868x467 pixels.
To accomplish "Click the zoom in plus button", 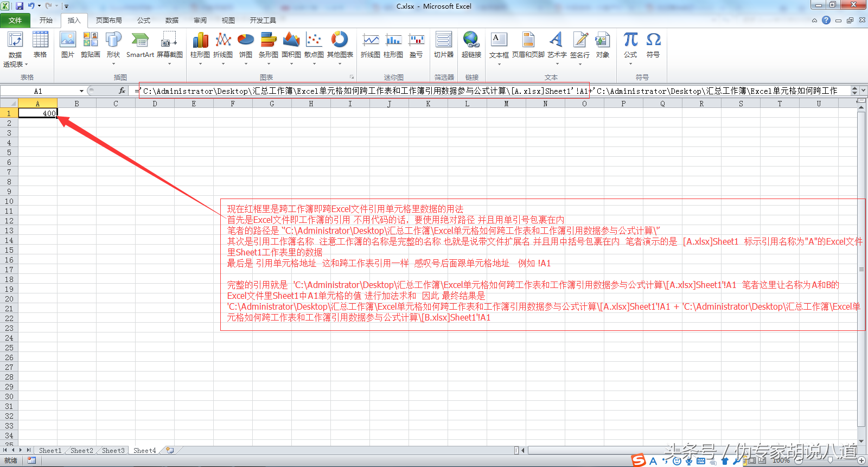I will pos(861,460).
